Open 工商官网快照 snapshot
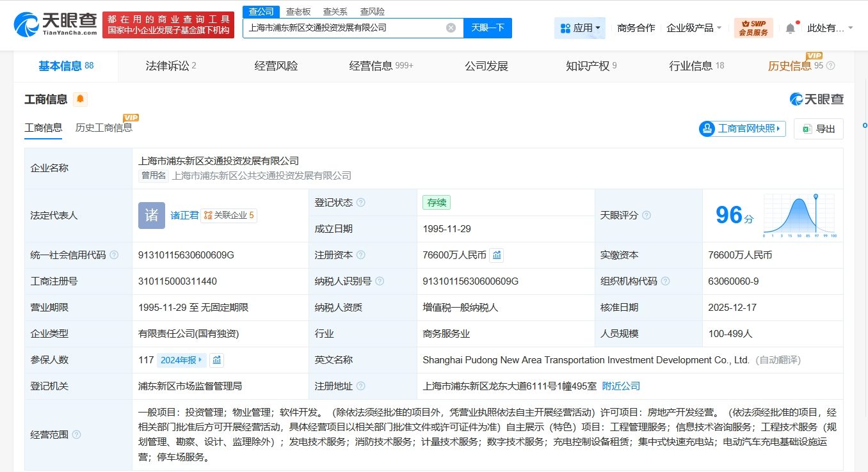Image resolution: width=868 pixels, height=472 pixels. 741,129
